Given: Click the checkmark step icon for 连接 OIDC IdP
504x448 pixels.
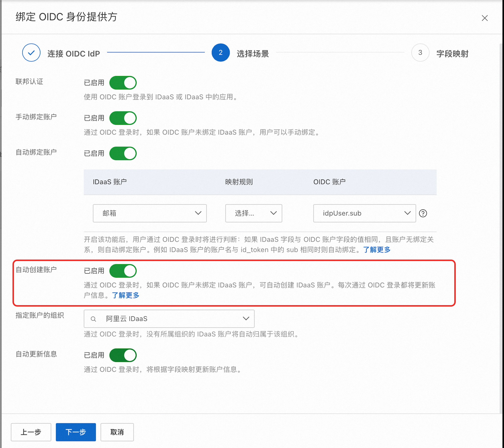Looking at the screenshot, I should pyautogui.click(x=31, y=52).
